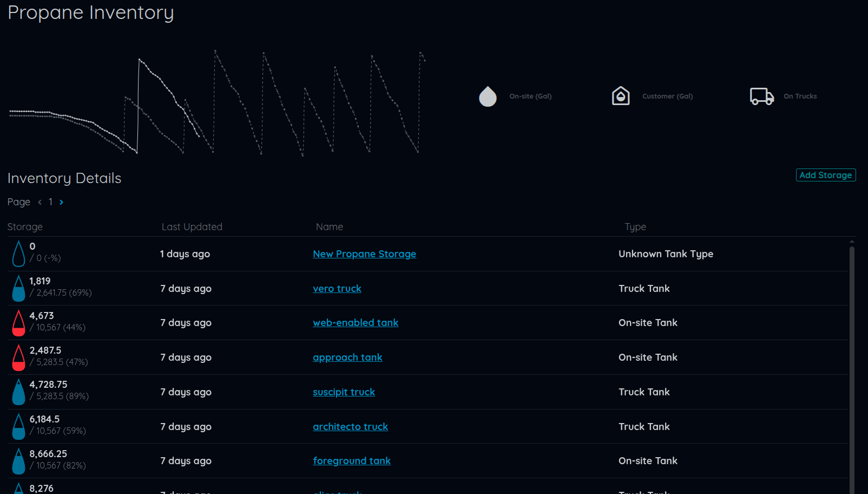Click the empty droplet icon for New Propane Storage
This screenshot has width=868, height=494.
tap(19, 254)
